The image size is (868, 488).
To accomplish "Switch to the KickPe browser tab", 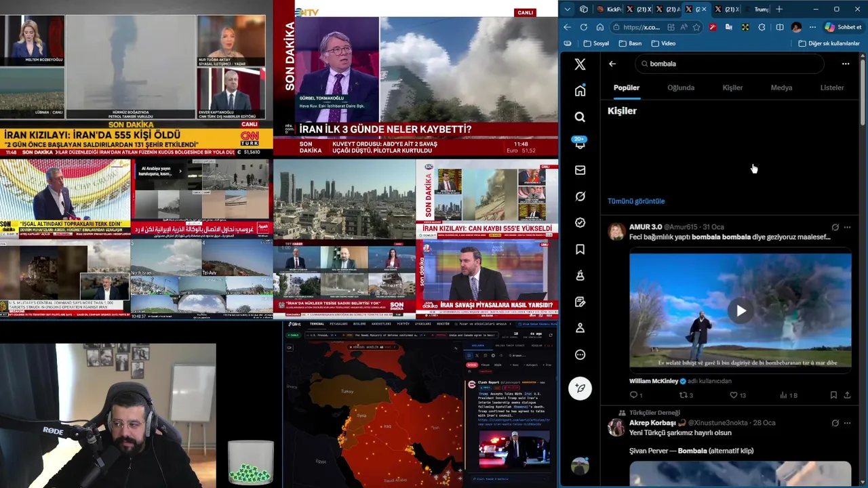I will click(608, 9).
